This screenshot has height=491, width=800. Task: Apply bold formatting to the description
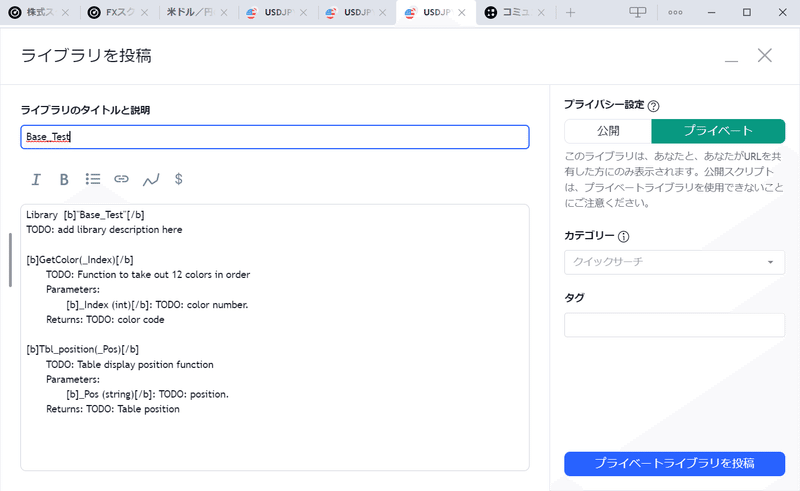pos(64,179)
